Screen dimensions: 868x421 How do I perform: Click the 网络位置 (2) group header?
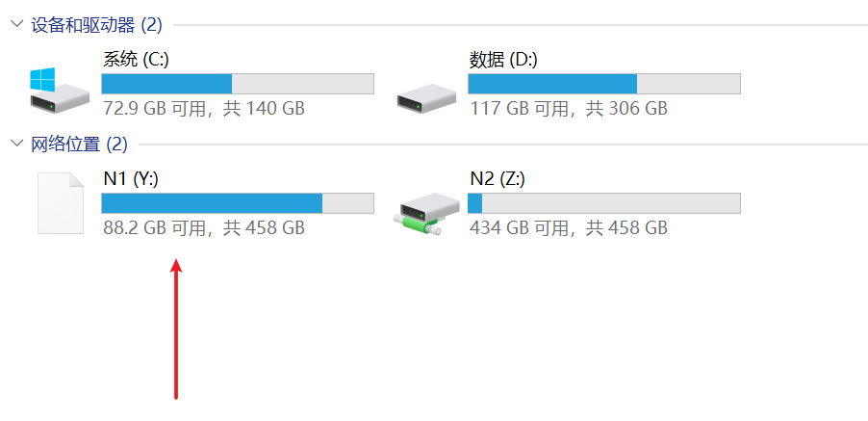(x=80, y=145)
